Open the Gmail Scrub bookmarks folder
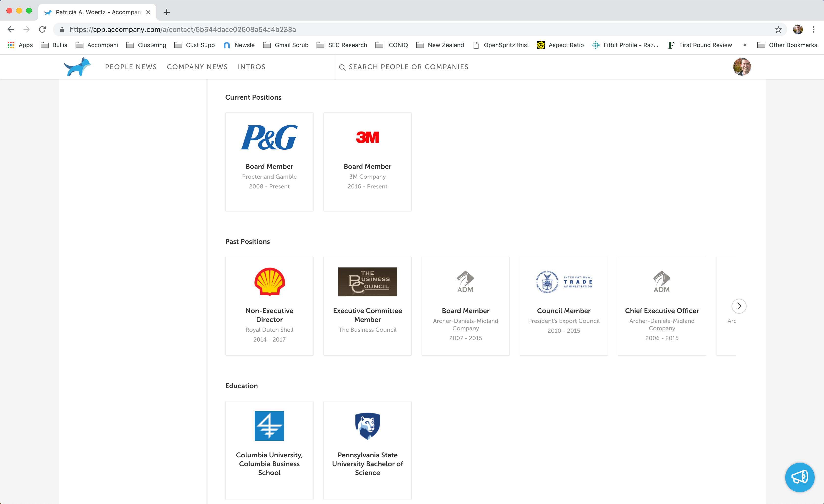This screenshot has height=504, width=824. click(x=286, y=45)
